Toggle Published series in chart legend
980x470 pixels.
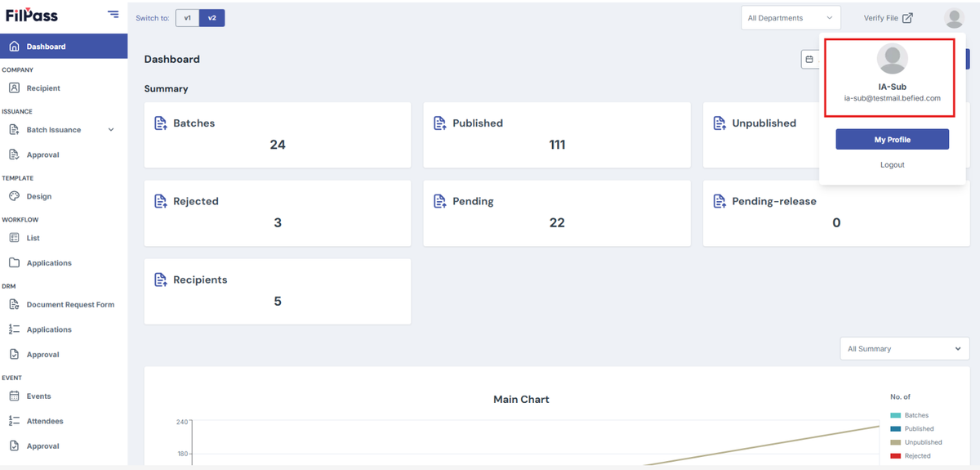(911, 428)
